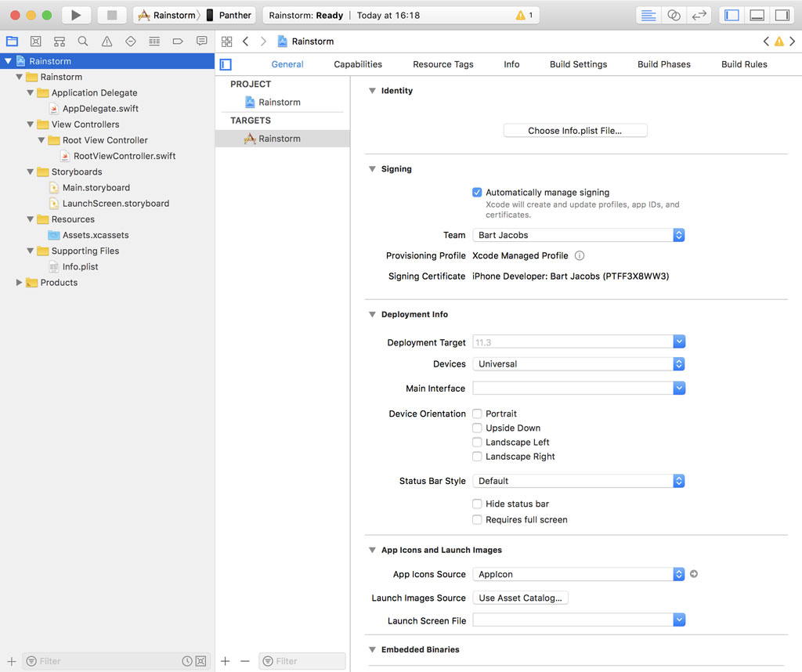802x672 pixels.
Task: Open the Devices dropdown set to Universal
Action: click(x=578, y=363)
